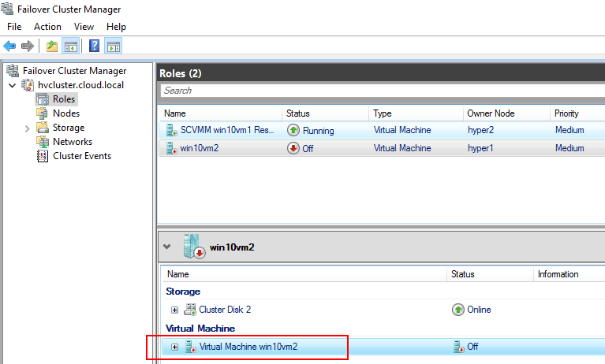Image resolution: width=605 pixels, height=364 pixels.
Task: Toggle the Show/Hide Action Pane icon
Action: pos(113,46)
